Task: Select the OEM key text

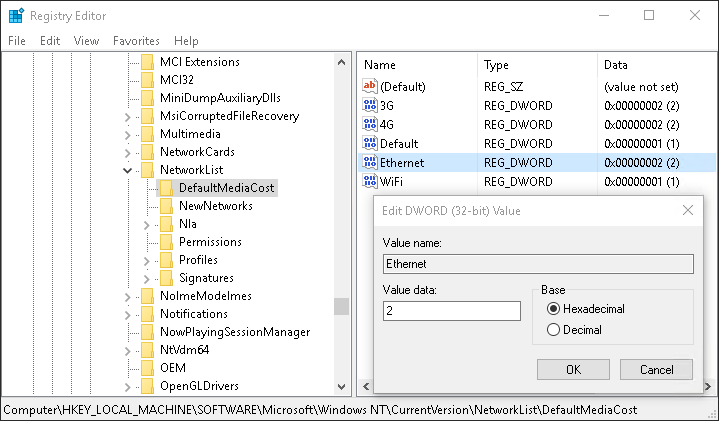Action: pyautogui.click(x=173, y=368)
